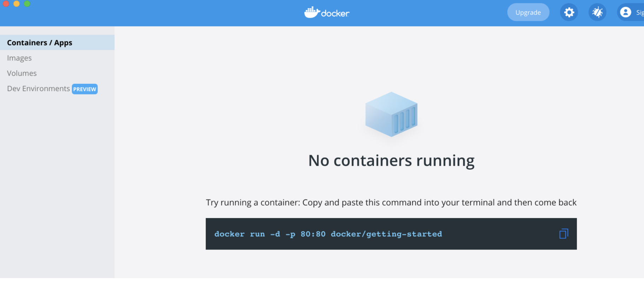
Task: Open the Images section
Action: [19, 58]
